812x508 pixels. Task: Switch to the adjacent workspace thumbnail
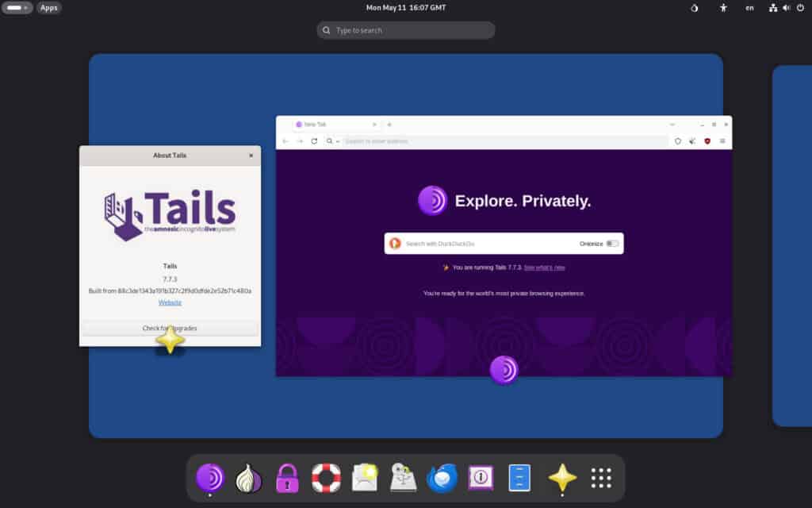click(x=792, y=246)
